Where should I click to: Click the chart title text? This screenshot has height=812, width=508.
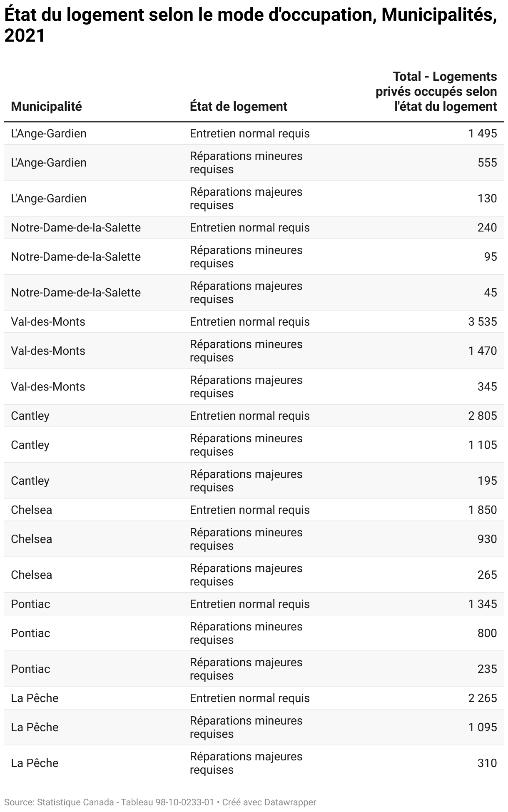tap(251, 26)
